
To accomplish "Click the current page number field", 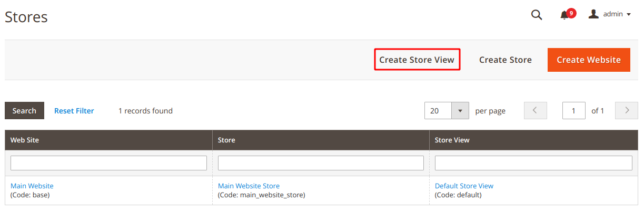I will (x=574, y=111).
